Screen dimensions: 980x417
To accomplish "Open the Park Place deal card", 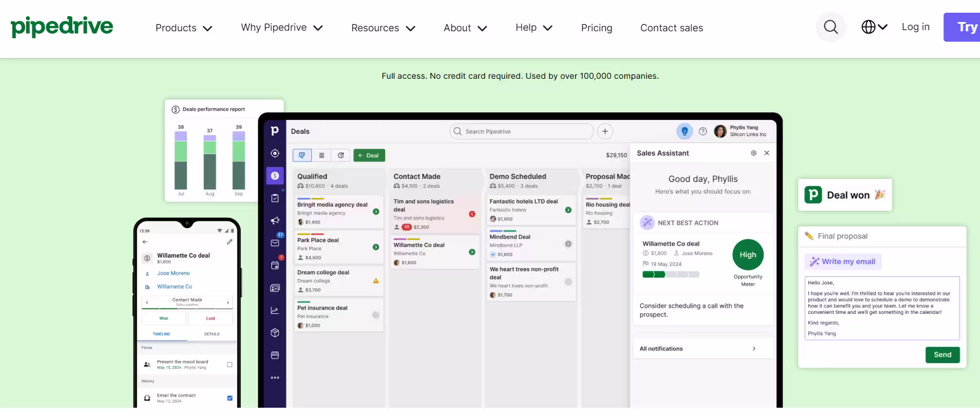I will click(338, 247).
